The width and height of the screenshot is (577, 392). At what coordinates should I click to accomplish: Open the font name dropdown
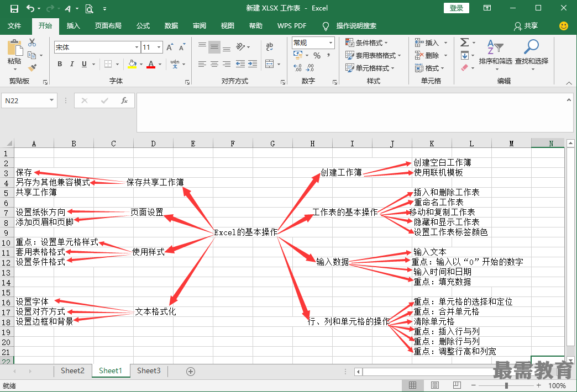point(137,47)
